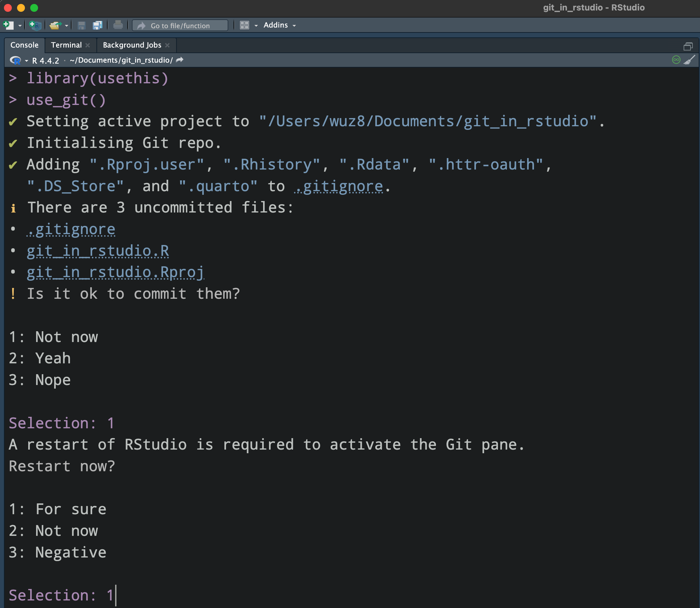This screenshot has width=700, height=608.
Task: Click the green console status circle icon
Action: 676,60
